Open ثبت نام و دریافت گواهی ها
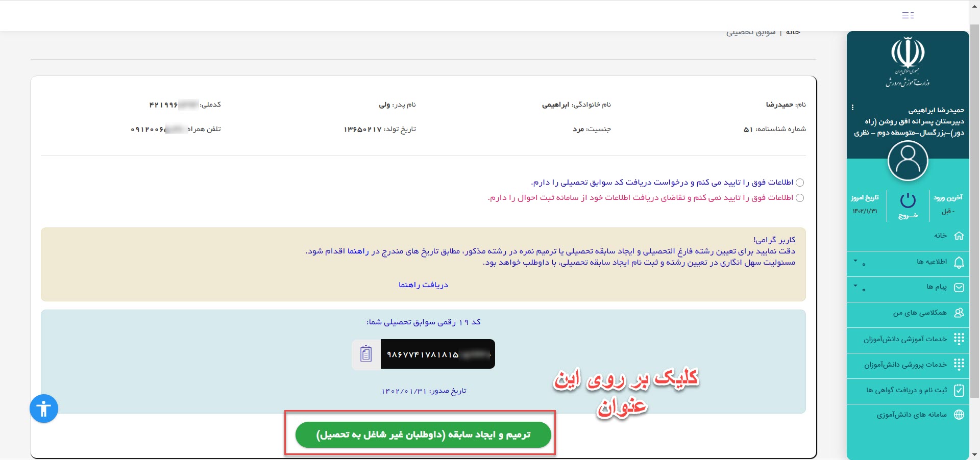The width and height of the screenshot is (980, 460). click(906, 390)
